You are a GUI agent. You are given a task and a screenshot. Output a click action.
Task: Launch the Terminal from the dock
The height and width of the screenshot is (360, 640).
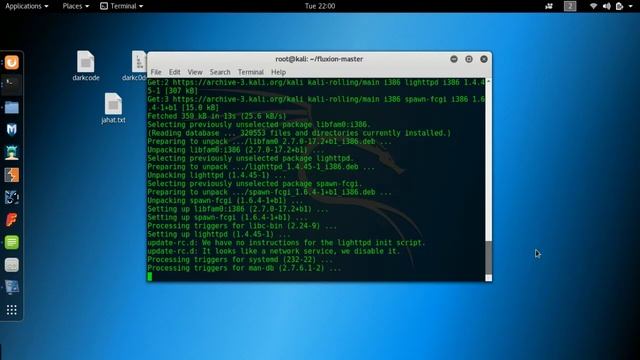[12, 84]
